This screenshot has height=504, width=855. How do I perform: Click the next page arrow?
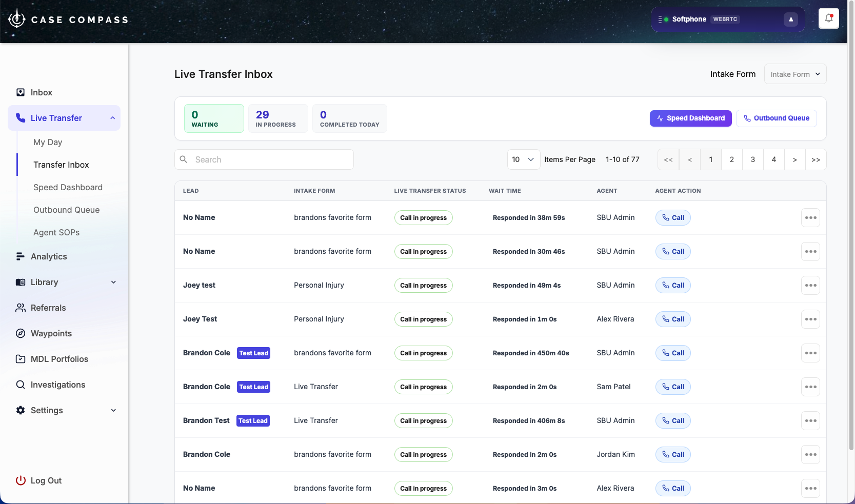click(x=794, y=159)
